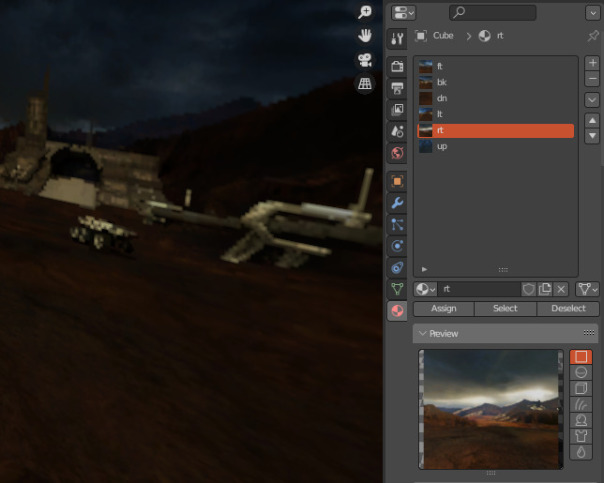Open the View Layer properties tab
Screen dimensions: 604x483
397,110
